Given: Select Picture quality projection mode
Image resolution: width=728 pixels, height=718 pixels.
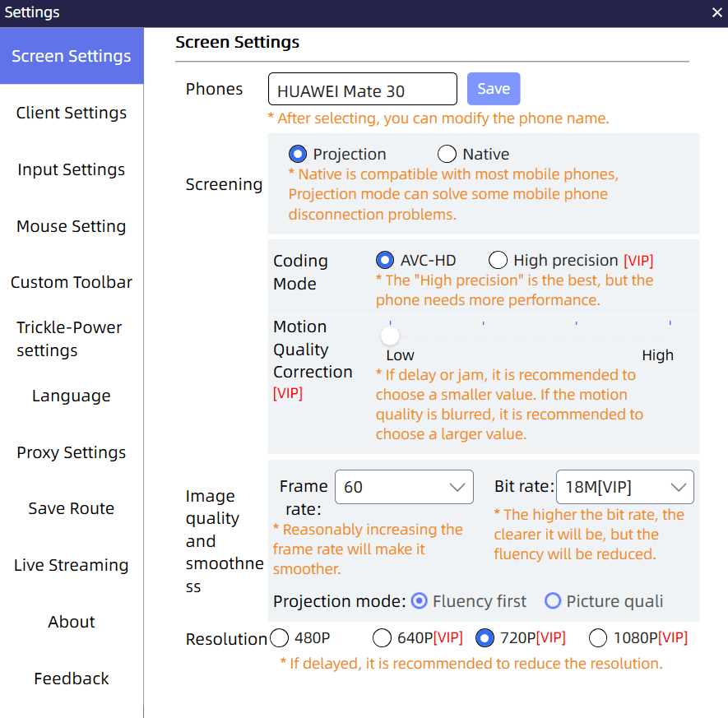Looking at the screenshot, I should (x=553, y=600).
